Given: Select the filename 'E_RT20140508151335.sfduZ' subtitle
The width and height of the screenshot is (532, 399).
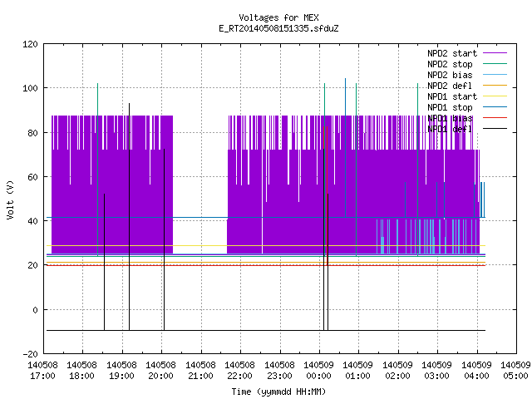Looking at the screenshot, I should [x=278, y=28].
